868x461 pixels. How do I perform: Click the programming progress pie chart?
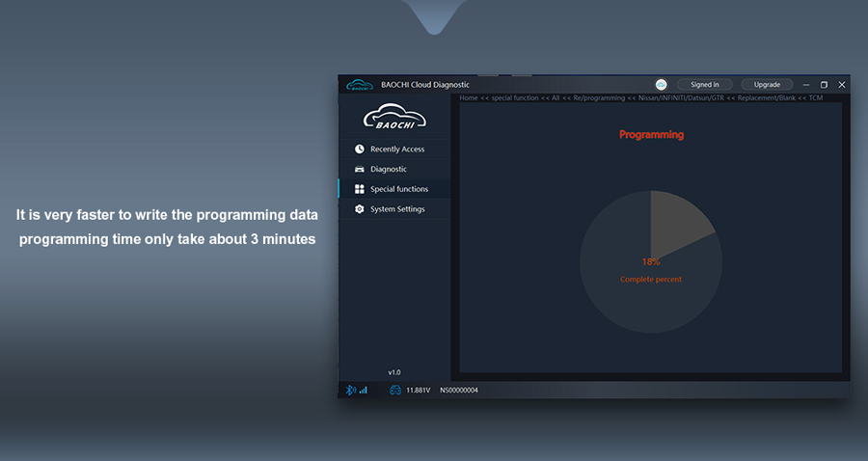tap(651, 261)
